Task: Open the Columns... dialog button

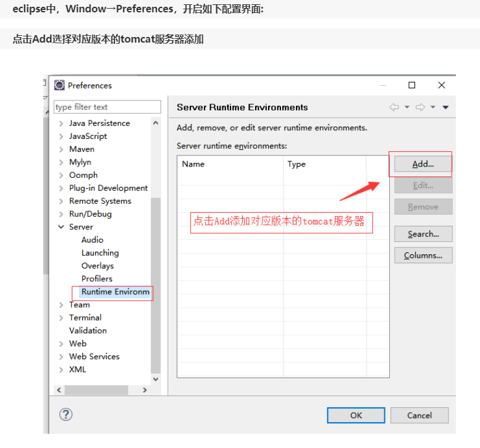Action: [423, 255]
